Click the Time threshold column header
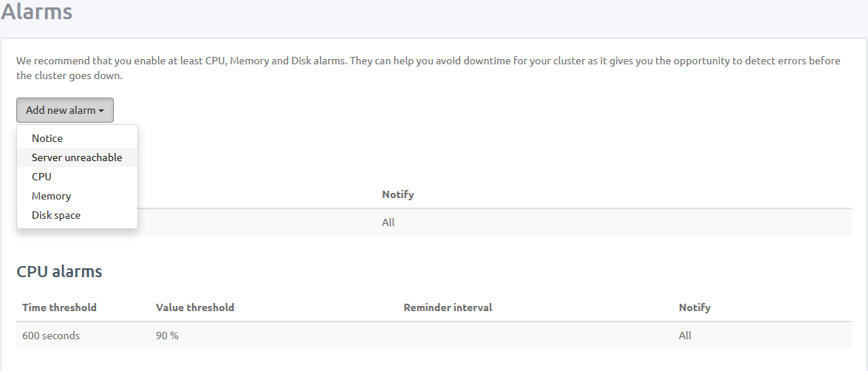This screenshot has width=868, height=371. click(x=59, y=307)
